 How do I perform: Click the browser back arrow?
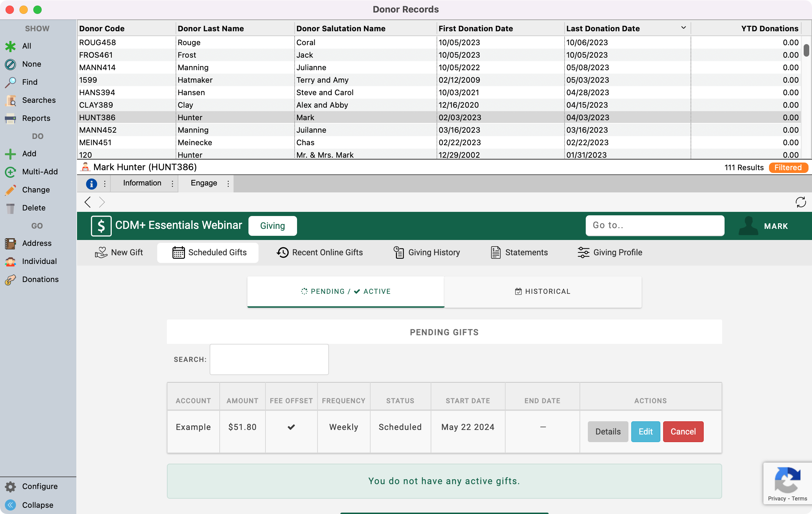pos(88,202)
